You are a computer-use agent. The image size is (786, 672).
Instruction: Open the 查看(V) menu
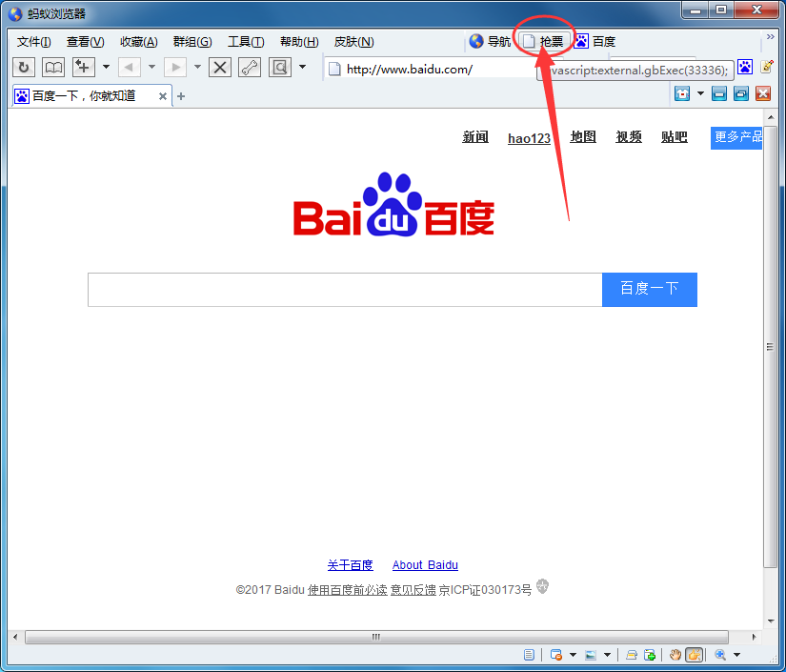click(85, 42)
